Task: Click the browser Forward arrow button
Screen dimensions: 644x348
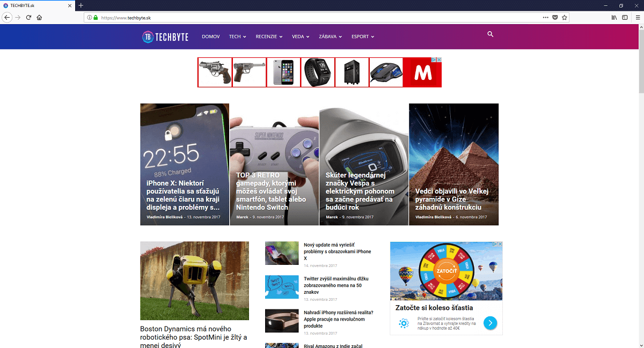Action: pyautogui.click(x=18, y=17)
